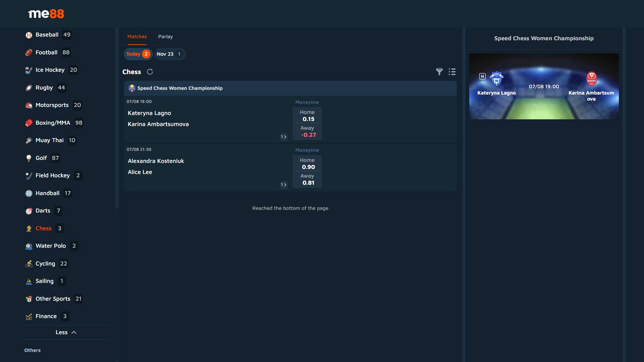644x362 pixels.
Task: Open Alexandra Kosteniuk match details
Action: (156, 161)
